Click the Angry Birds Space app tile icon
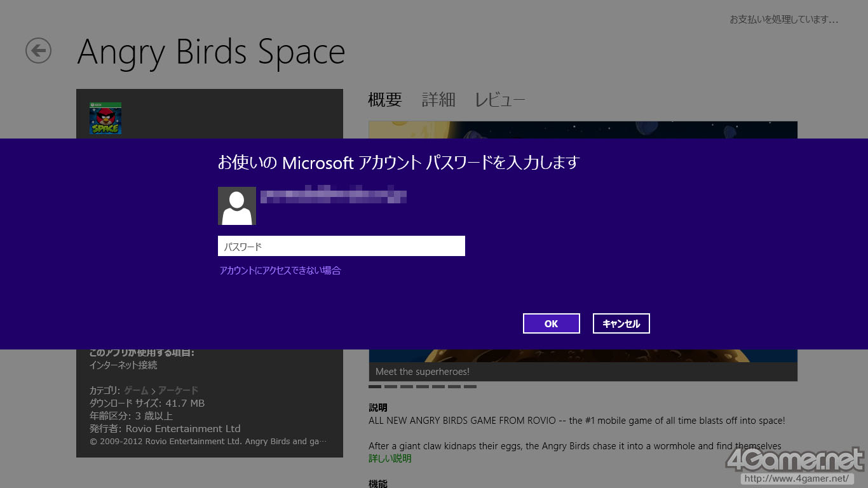 click(x=105, y=118)
